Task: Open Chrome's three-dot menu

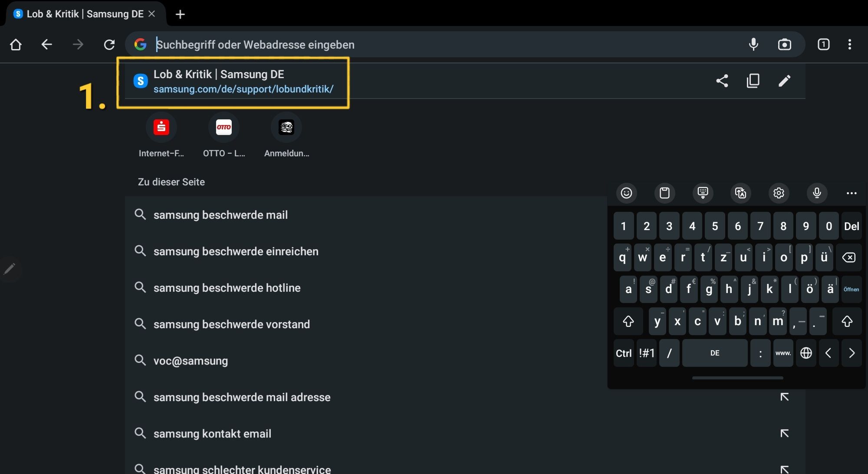Action: click(850, 44)
